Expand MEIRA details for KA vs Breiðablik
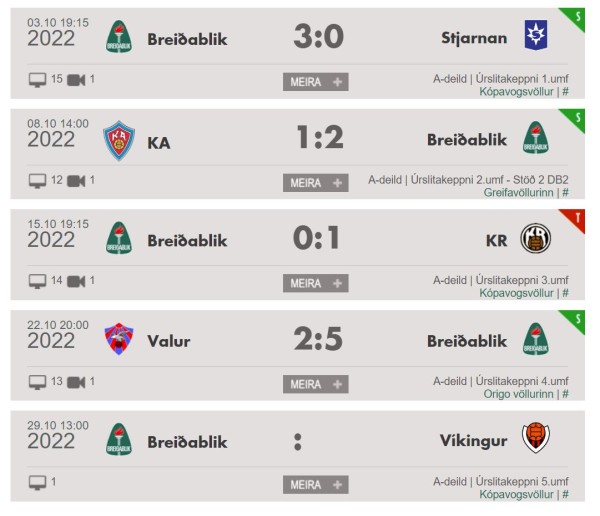The width and height of the screenshot is (600, 516). [x=316, y=183]
